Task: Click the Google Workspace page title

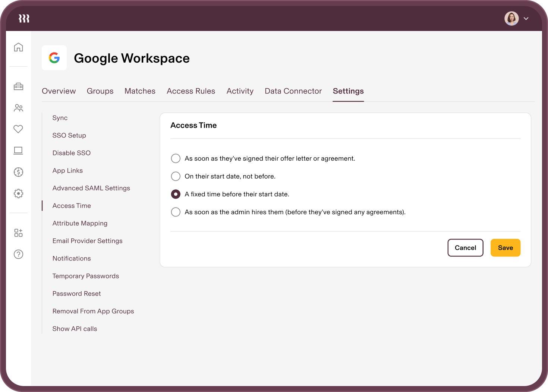Action: (x=132, y=58)
